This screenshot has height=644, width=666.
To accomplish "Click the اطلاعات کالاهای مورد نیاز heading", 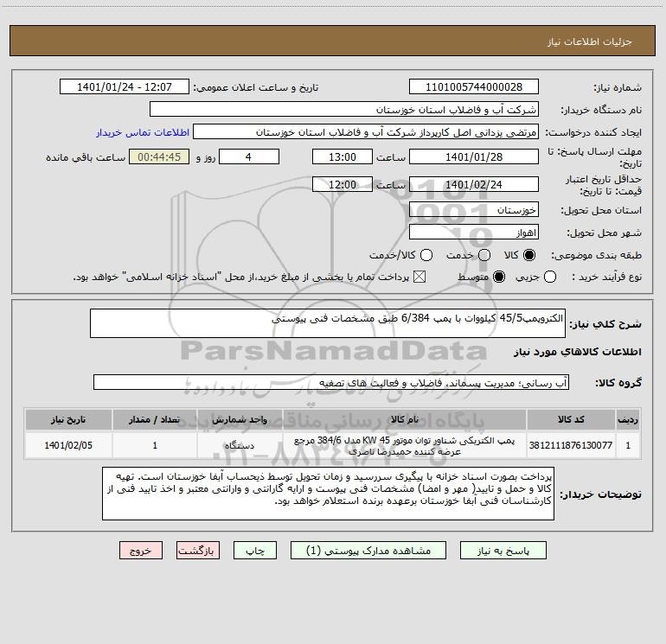I will (578, 352).
